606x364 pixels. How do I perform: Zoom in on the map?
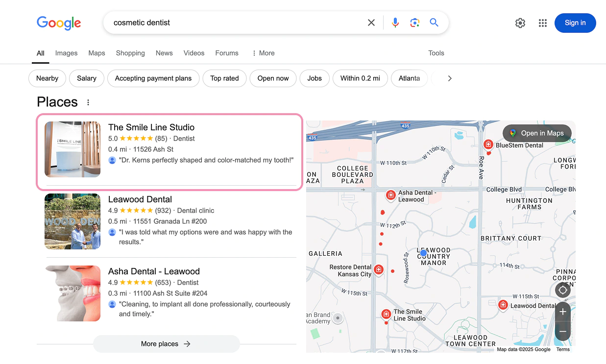pyautogui.click(x=563, y=312)
